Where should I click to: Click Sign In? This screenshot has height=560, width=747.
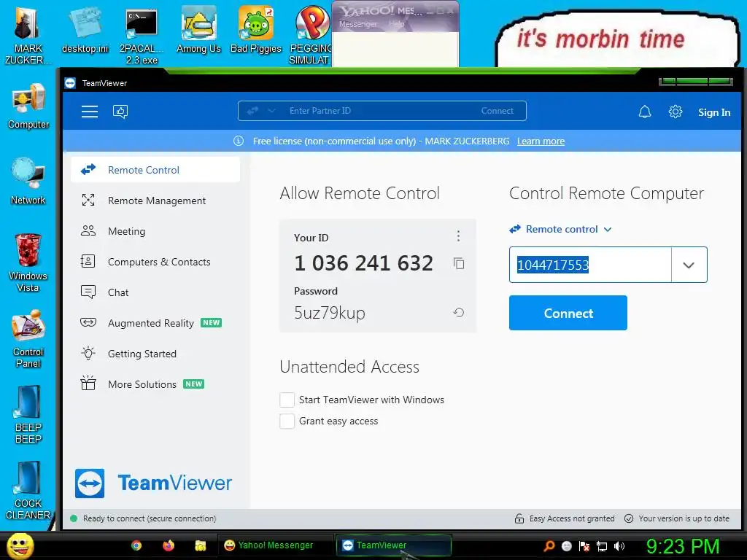pyautogui.click(x=714, y=112)
